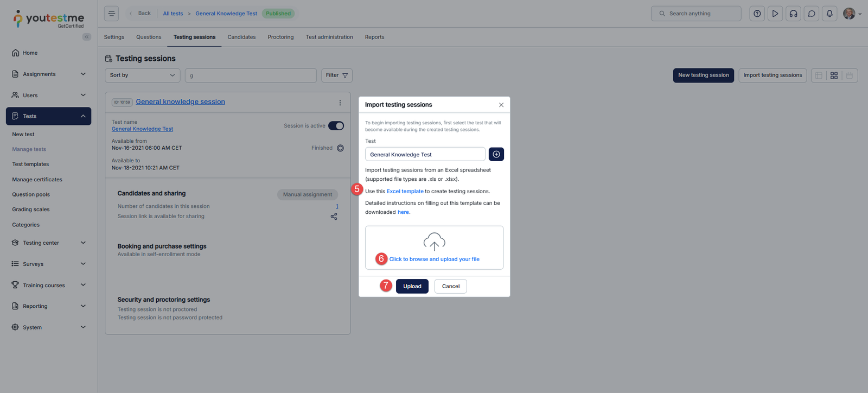Viewport: 868px width, 393px height.
Task: Open the Reports tab
Action: [x=374, y=37]
